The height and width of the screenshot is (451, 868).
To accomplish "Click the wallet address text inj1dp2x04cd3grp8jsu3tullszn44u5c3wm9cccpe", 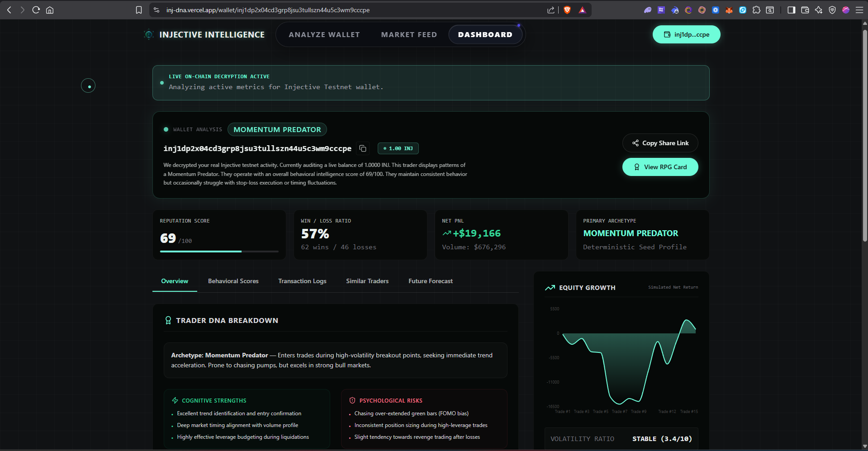I will (x=257, y=148).
